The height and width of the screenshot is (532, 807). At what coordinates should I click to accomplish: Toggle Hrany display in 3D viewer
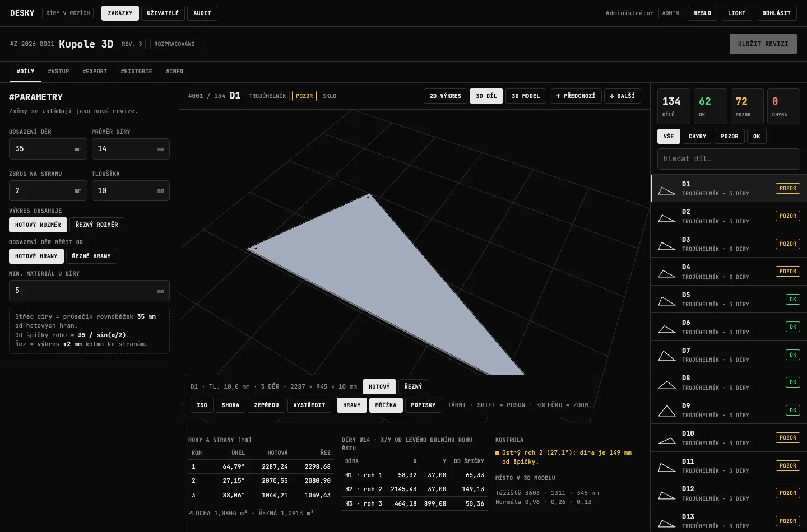click(352, 405)
